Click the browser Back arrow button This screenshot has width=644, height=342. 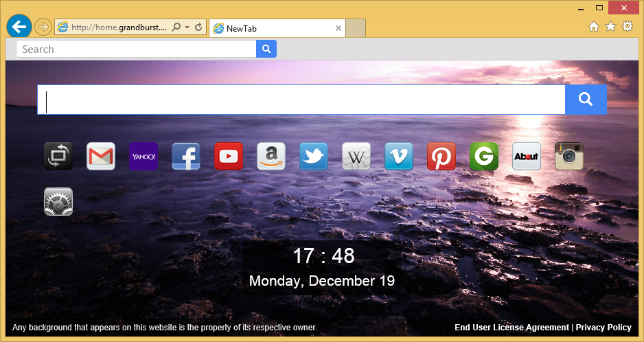click(19, 27)
